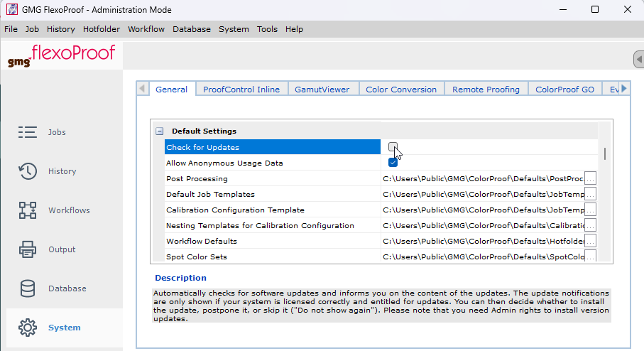Select the Post Processing row label
The image size is (644, 351).
(197, 178)
